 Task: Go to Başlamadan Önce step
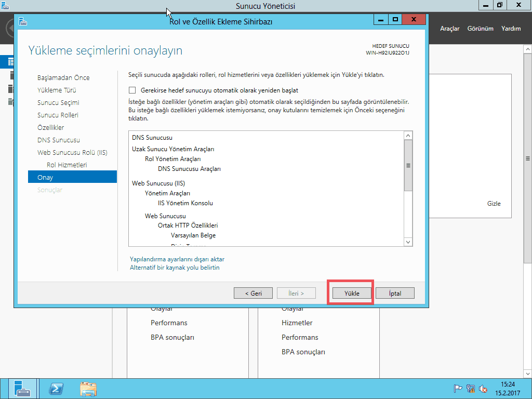coord(63,78)
